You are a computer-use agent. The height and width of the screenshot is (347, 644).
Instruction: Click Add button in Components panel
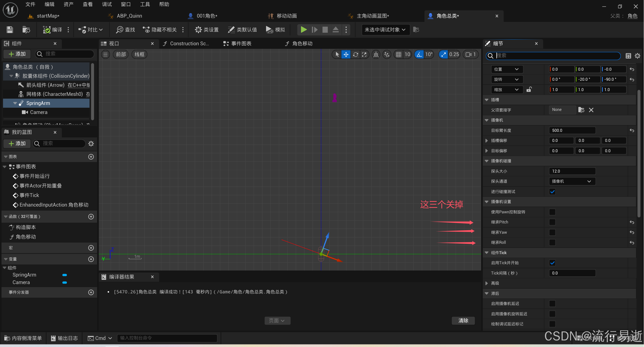click(x=17, y=54)
